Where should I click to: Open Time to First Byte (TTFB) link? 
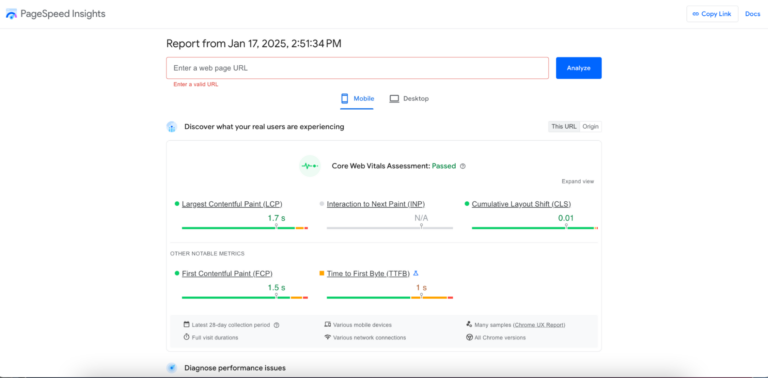click(x=368, y=274)
